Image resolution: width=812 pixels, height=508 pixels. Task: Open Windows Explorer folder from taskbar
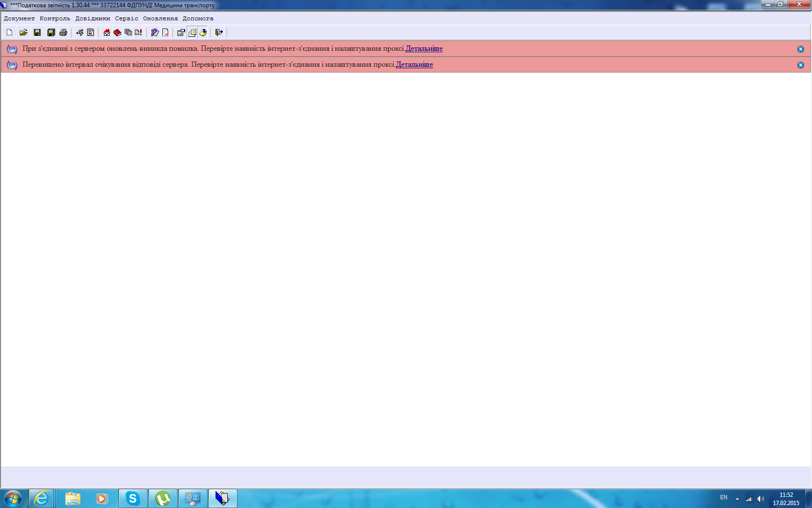point(72,498)
